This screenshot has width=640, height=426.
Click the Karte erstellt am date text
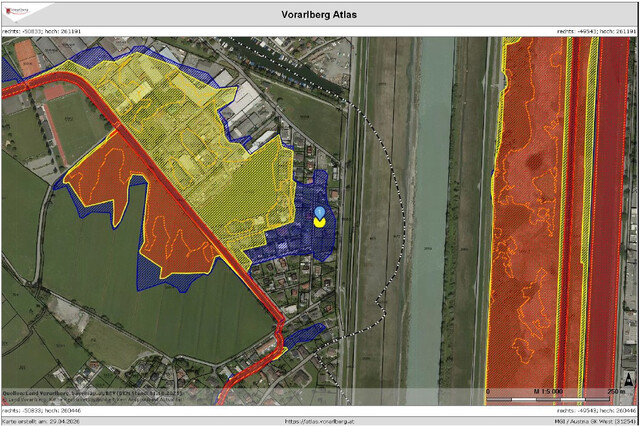[x=41, y=422]
